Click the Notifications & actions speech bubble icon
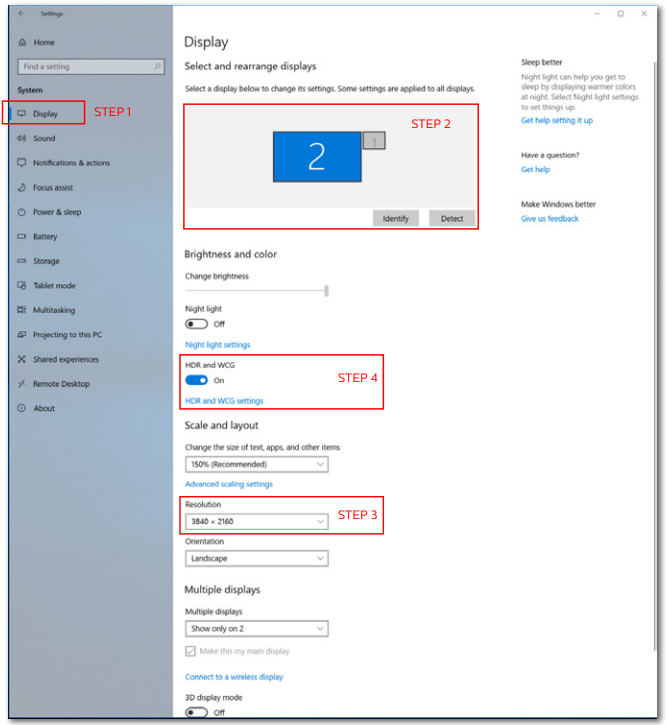667x725 pixels. 22,163
